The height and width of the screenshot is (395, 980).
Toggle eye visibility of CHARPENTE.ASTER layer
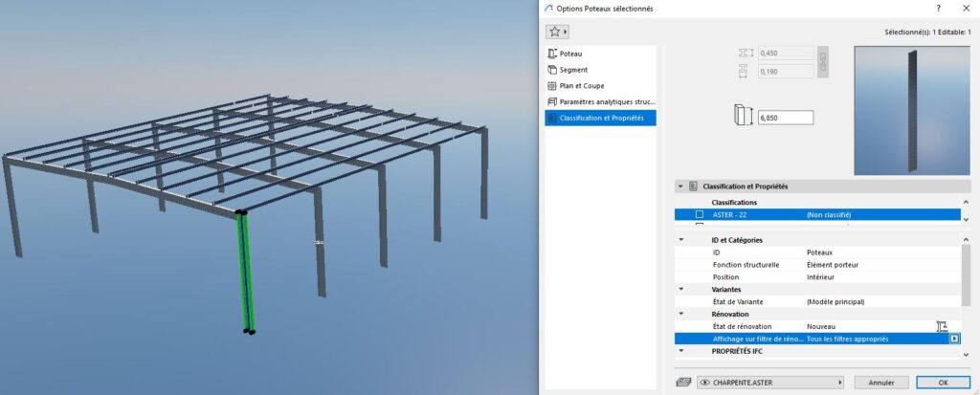[704, 382]
